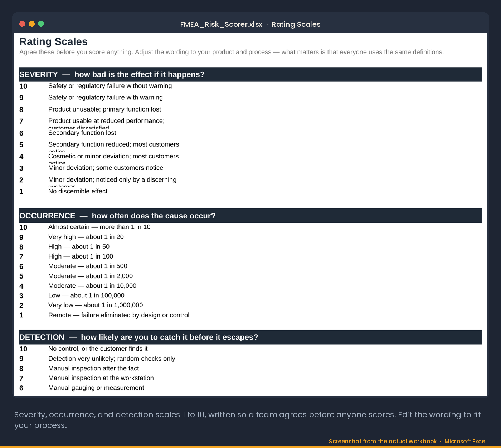This screenshot has width=501, height=448.
Task: Click the yellow minimize window dot
Action: [x=31, y=24]
